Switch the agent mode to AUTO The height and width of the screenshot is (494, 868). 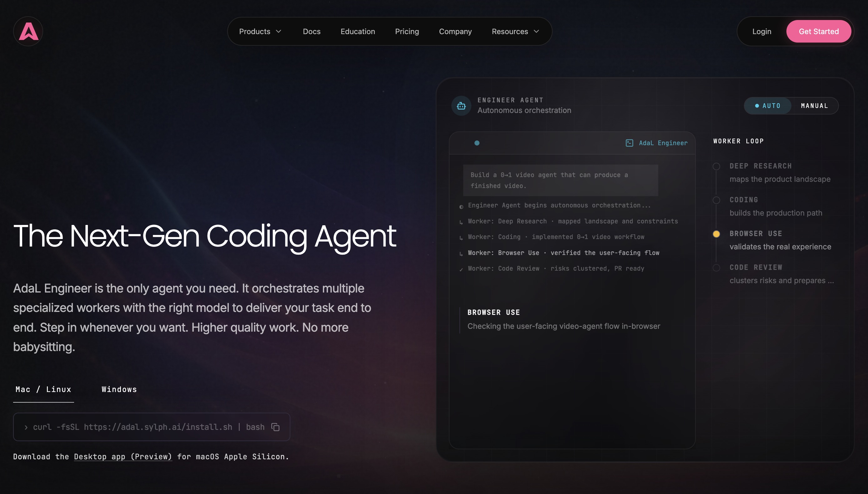pos(768,106)
